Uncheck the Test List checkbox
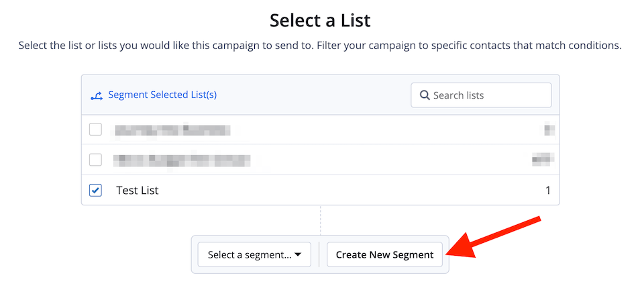Image resolution: width=644 pixels, height=292 pixels. coord(95,190)
